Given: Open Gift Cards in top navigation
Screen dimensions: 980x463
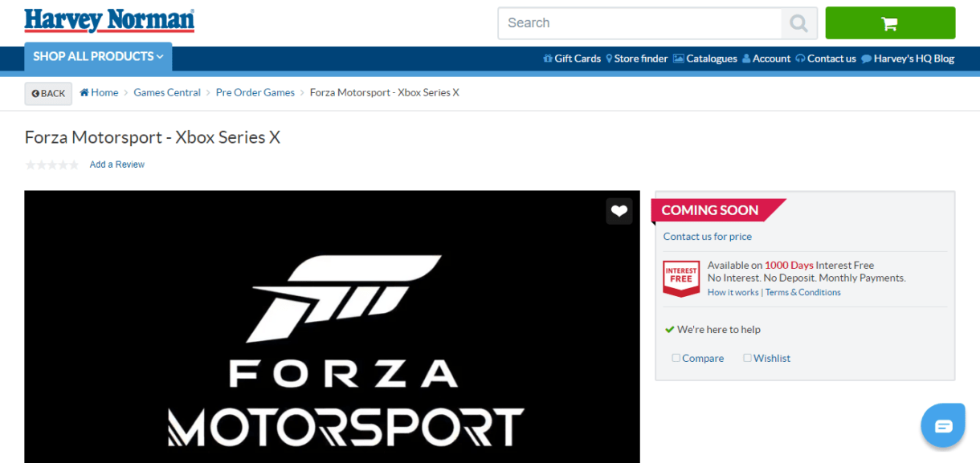Looking at the screenshot, I should [572, 59].
